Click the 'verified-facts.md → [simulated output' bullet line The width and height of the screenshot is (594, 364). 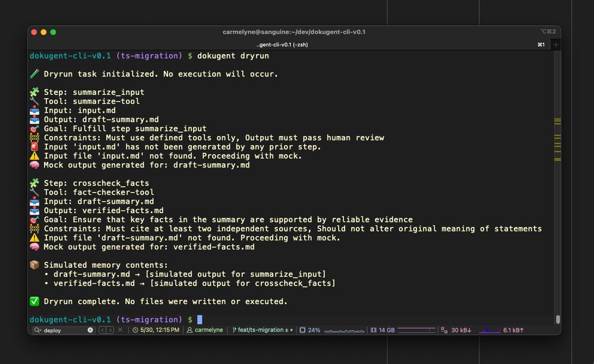(189, 283)
